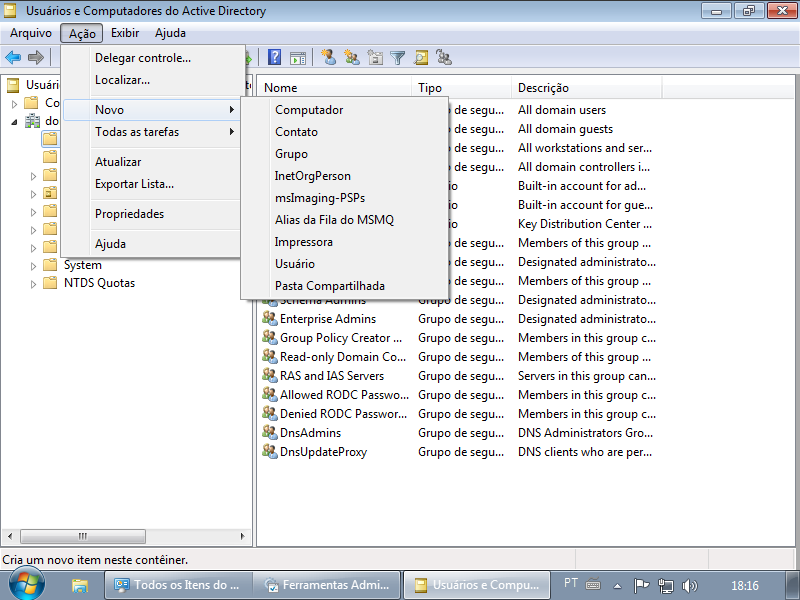The height and width of the screenshot is (600, 800).
Task: Select Localizar... from the Ação menu
Action: click(x=151, y=80)
